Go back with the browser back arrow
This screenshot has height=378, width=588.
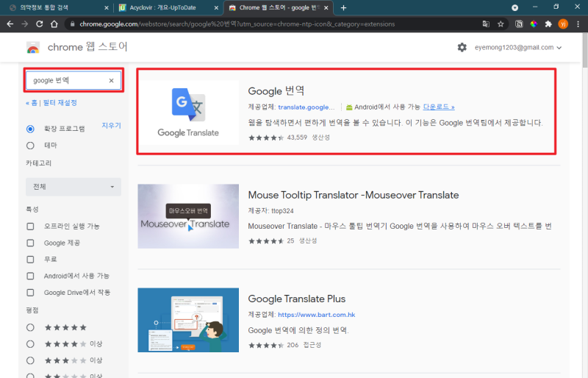10,24
